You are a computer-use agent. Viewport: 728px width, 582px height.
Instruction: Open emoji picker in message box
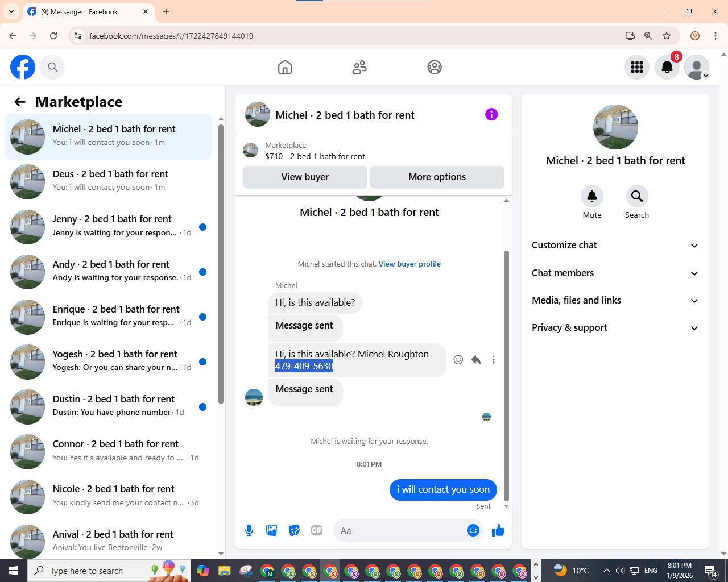coord(473,530)
